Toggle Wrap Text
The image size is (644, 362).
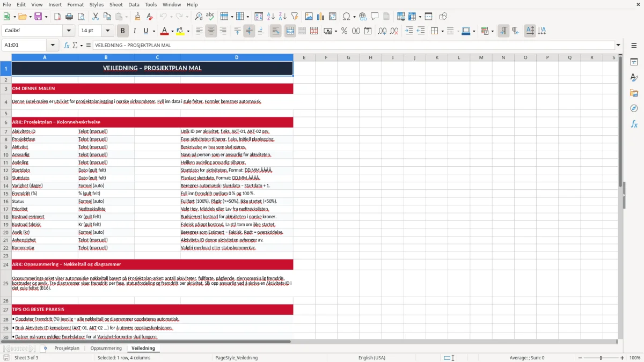coord(276,31)
